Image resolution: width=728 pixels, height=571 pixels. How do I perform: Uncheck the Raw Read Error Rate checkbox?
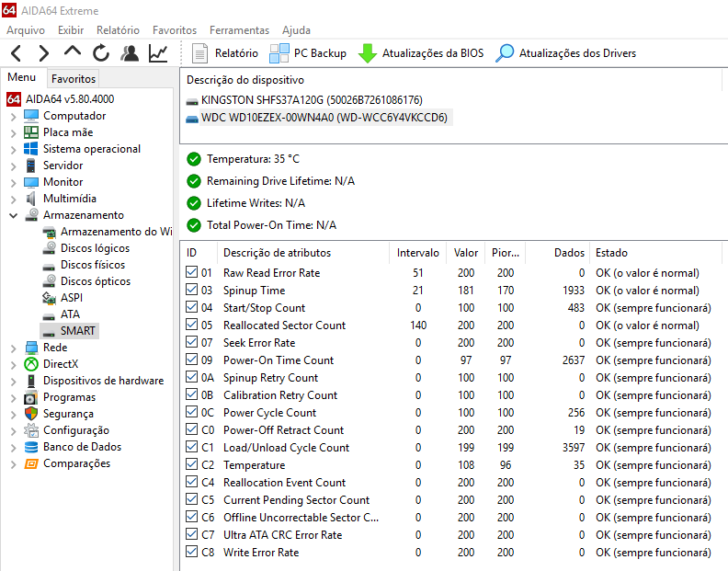(x=191, y=272)
